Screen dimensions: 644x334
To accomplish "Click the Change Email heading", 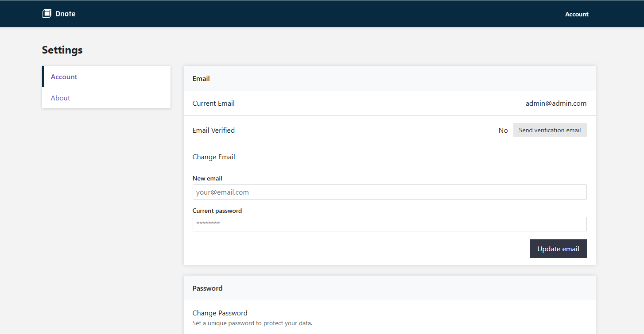I will click(213, 157).
